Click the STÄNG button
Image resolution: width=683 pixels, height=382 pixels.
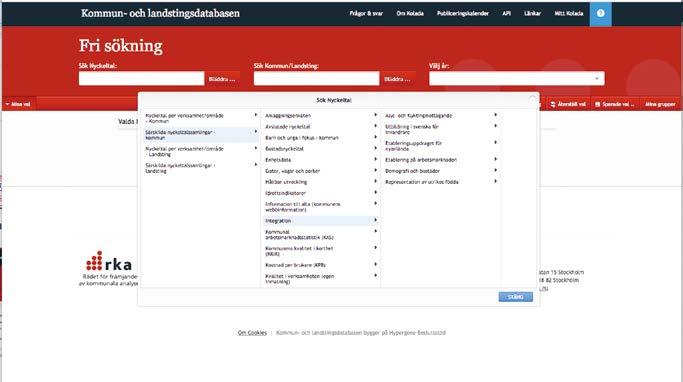coord(516,297)
